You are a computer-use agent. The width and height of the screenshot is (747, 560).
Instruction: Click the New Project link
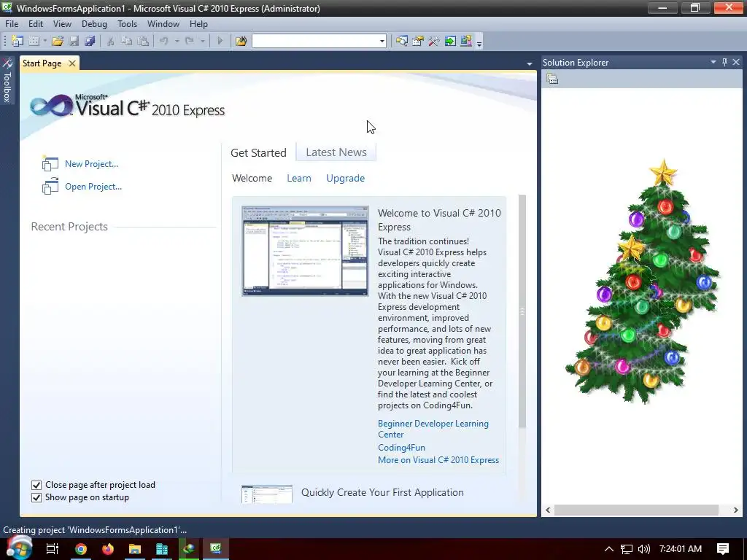pos(91,164)
